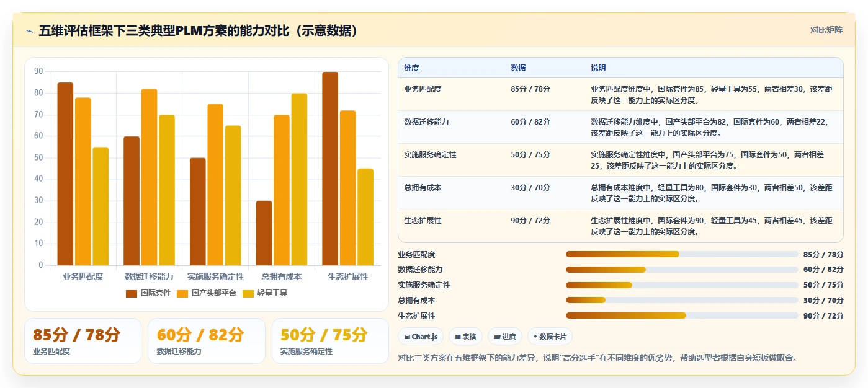The height and width of the screenshot is (388, 868).
Task: Click the 总拥有成本 x-axis label
Action: (282, 276)
